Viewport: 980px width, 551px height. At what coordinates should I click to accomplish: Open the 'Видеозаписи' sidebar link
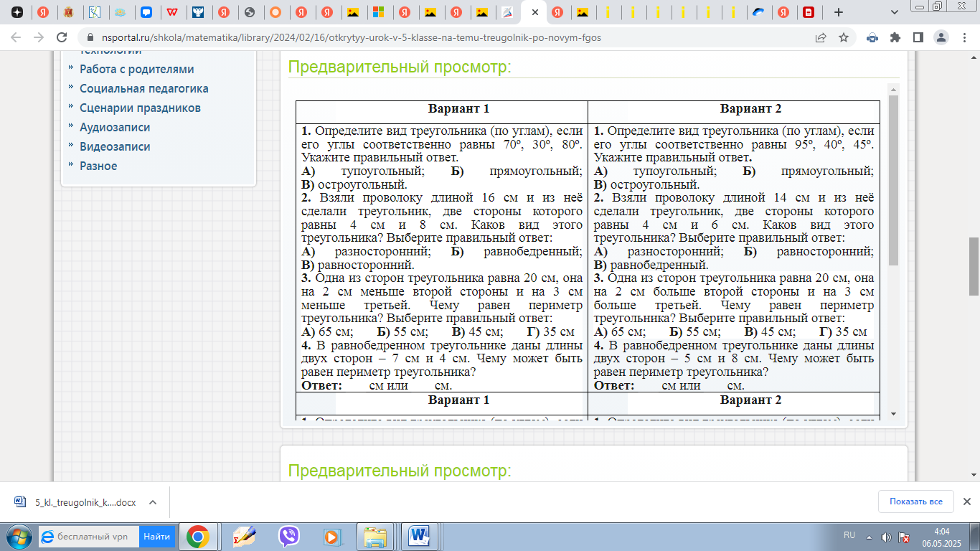115,147
